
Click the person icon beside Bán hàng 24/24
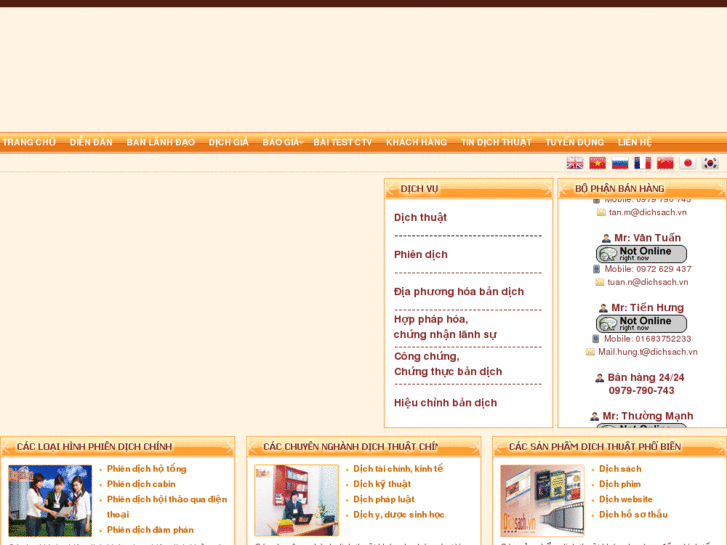599,378
